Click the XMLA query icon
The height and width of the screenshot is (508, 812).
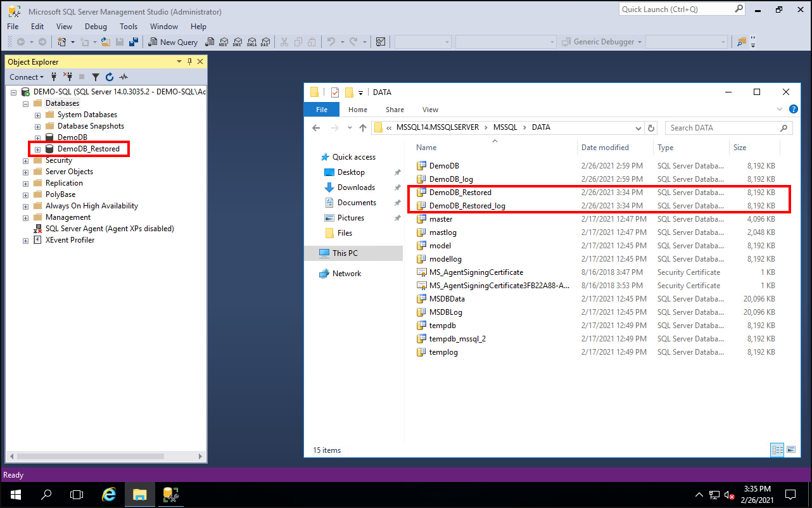tap(251, 42)
